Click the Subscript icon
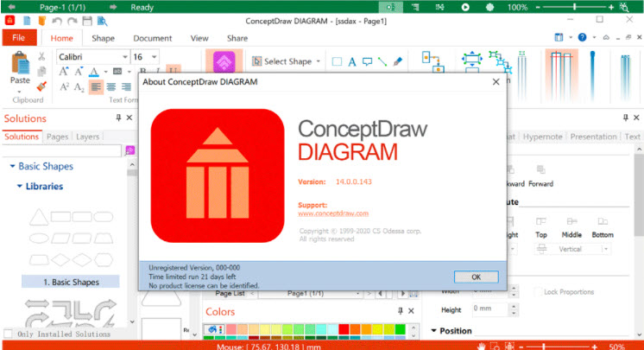644x350 pixels. pos(79,86)
